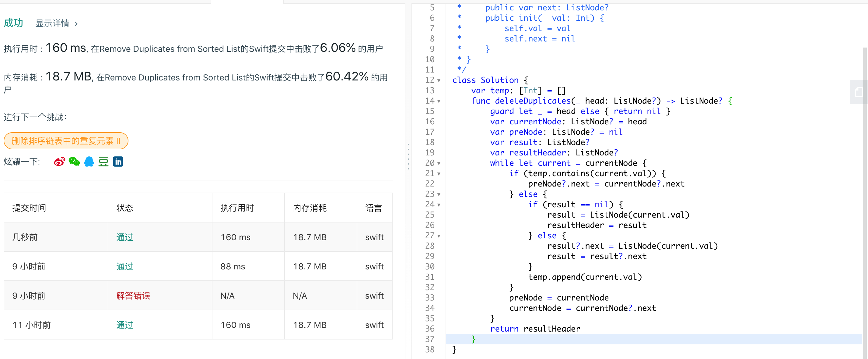Click the panel divider drag handle dots

click(x=408, y=157)
